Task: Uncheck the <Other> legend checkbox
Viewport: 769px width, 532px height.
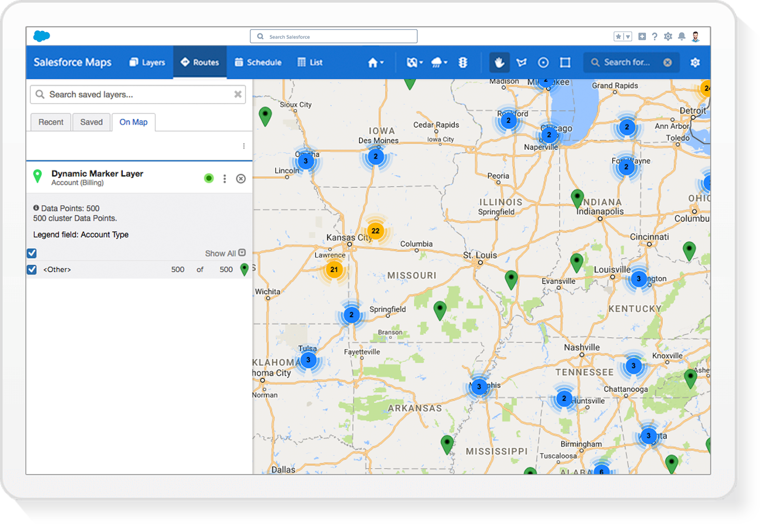Action: click(32, 270)
